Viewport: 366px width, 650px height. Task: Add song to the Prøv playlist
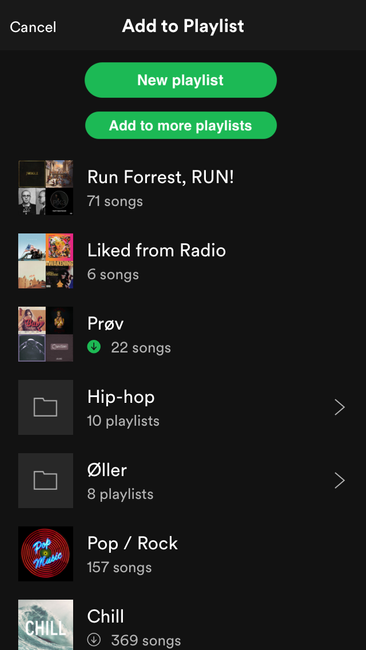pyautogui.click(x=183, y=334)
